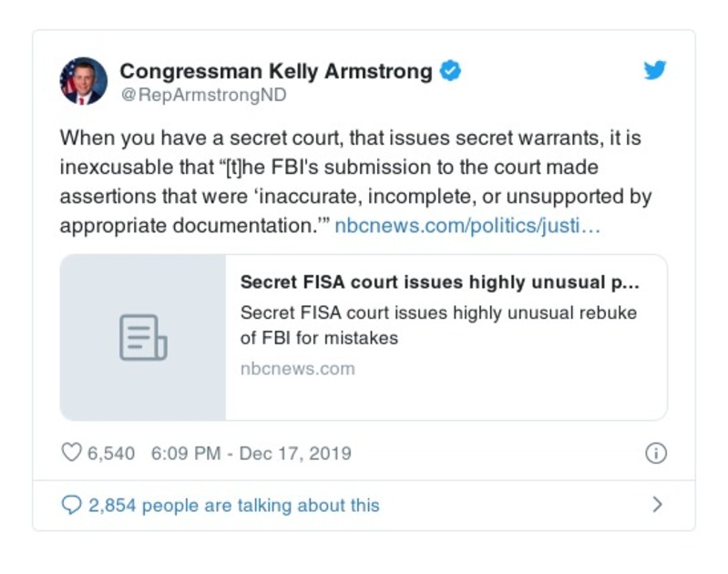Screen dimensions: 728x574
Task: Click the nbcnews.com domain in link card
Action: [297, 369]
